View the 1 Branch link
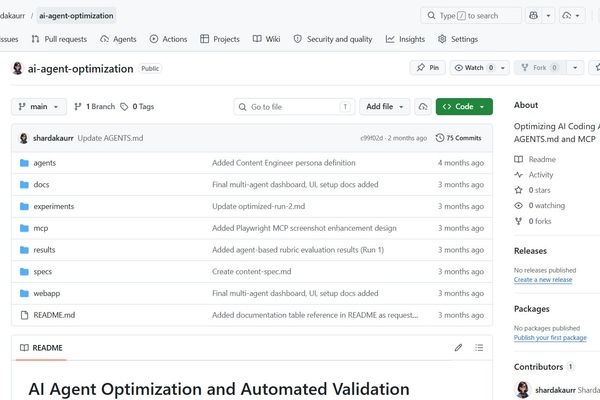Screen dimensions: 600x400 95,107
